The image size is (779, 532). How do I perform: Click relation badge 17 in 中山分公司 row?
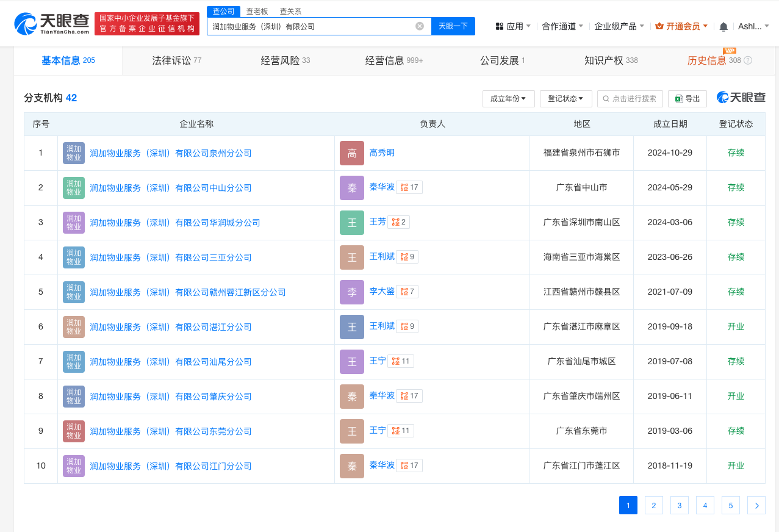(409, 187)
